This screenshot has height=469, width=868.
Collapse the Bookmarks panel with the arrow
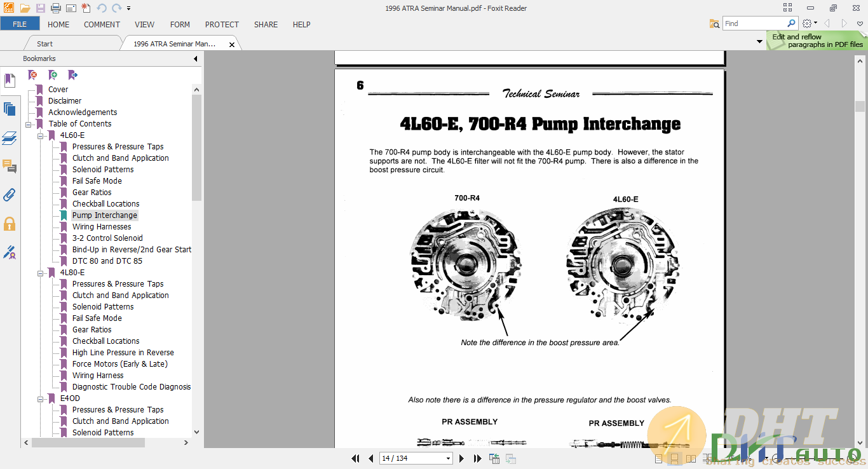pos(195,58)
